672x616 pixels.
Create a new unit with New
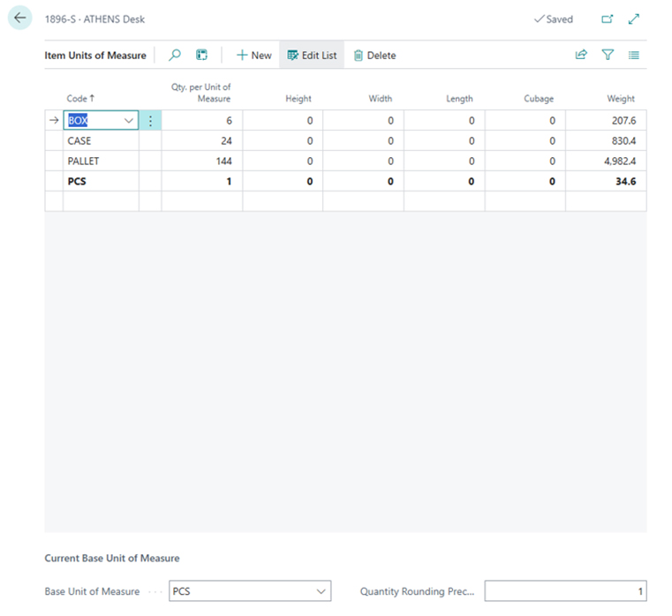pos(253,56)
